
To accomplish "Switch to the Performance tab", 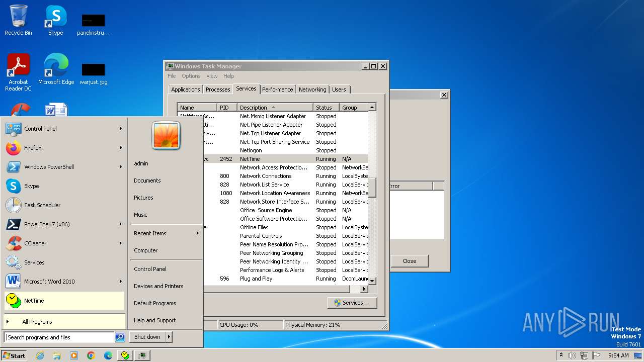I will 277,89.
